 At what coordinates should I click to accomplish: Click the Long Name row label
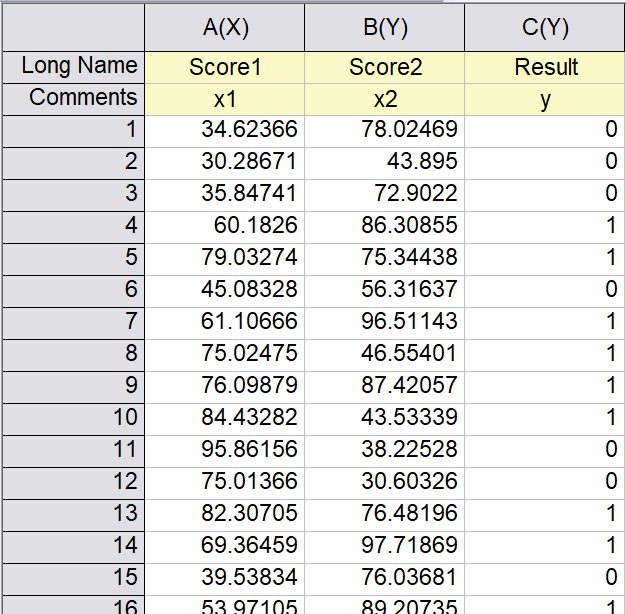(x=73, y=67)
